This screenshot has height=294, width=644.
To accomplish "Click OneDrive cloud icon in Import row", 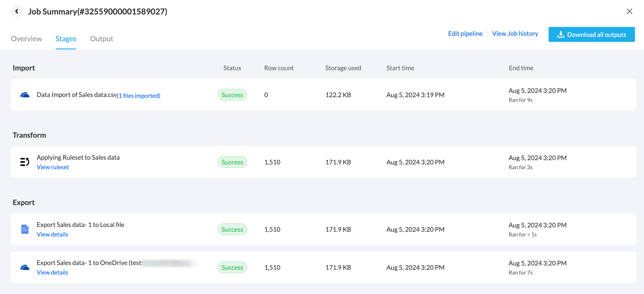I will pyautogui.click(x=25, y=95).
